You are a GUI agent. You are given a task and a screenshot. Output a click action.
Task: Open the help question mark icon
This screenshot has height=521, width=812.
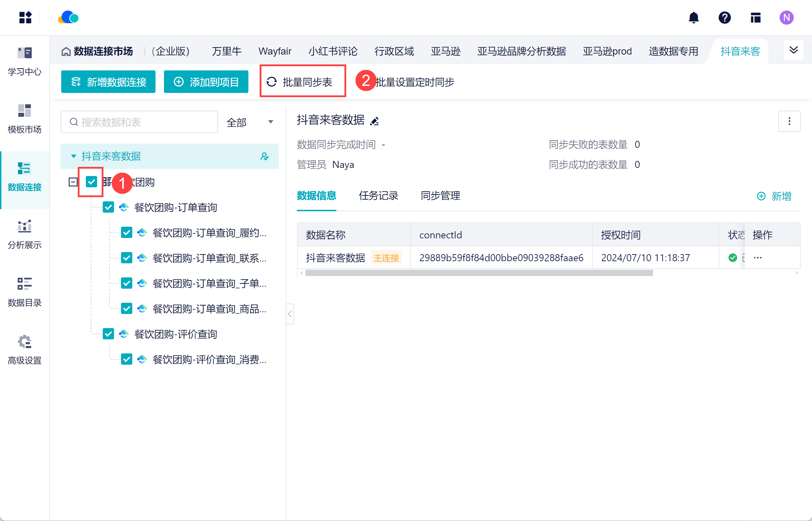click(x=724, y=18)
